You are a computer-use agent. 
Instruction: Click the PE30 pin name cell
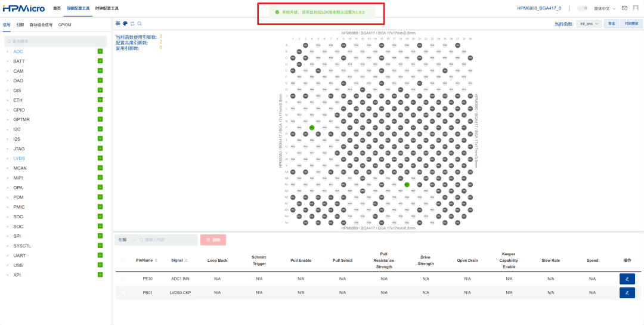click(x=147, y=279)
